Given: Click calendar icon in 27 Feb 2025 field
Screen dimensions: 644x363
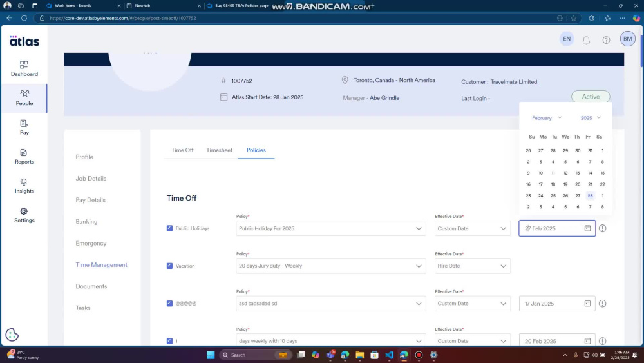Looking at the screenshot, I should tap(587, 228).
